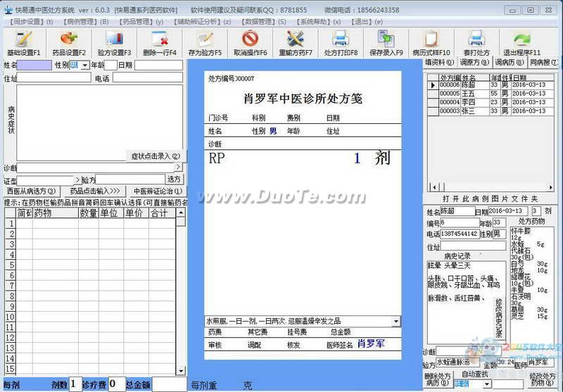Click the 取消操作F6 icon
563x392 pixels.
pyautogui.click(x=250, y=42)
